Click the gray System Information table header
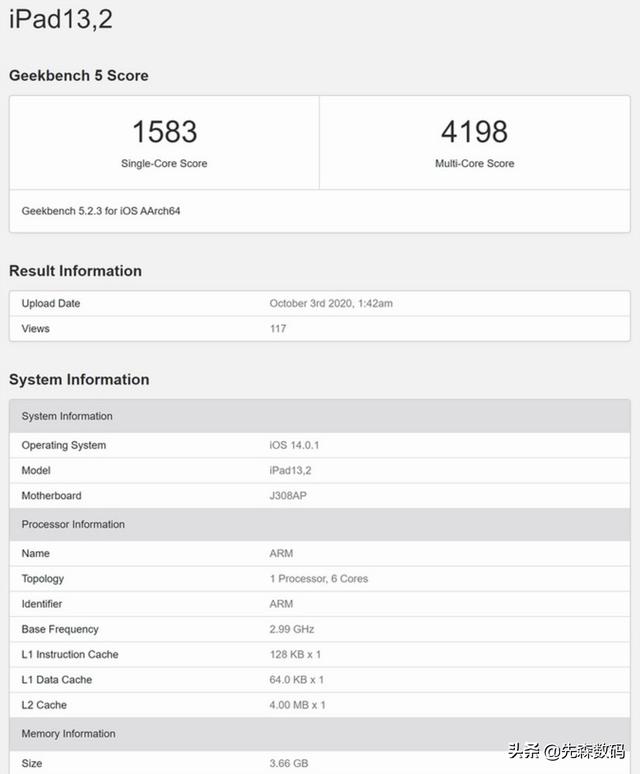This screenshot has height=774, width=640. 320,416
